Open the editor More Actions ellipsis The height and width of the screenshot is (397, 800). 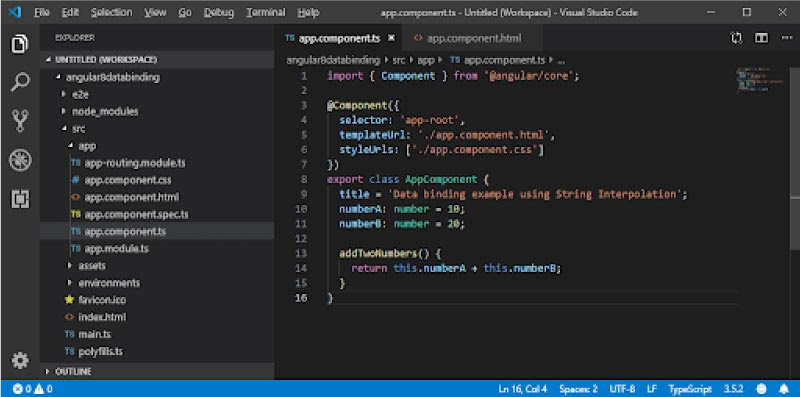click(786, 38)
